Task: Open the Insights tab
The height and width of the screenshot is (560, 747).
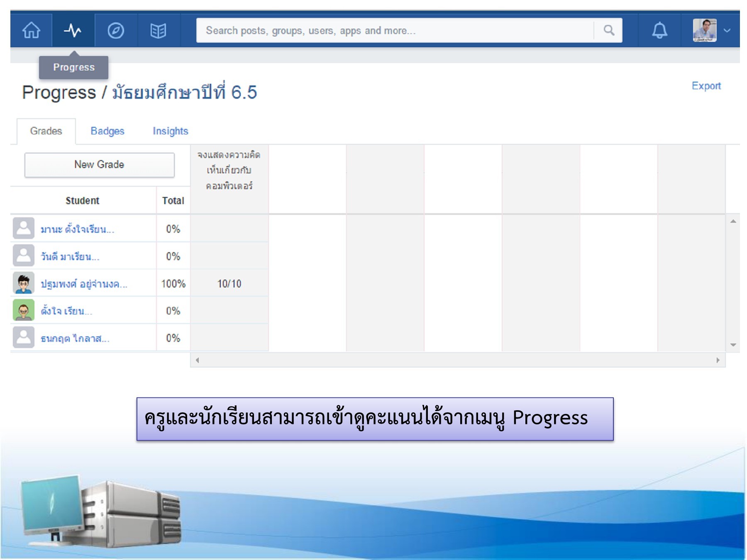Action: tap(171, 131)
